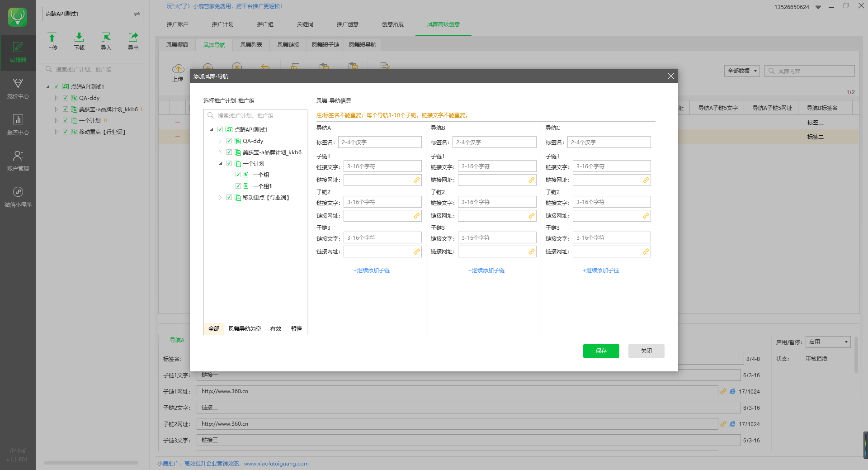The height and width of the screenshot is (470, 868).
Task: Click link icon for 导航A 子链3 网址
Action: 417,252
